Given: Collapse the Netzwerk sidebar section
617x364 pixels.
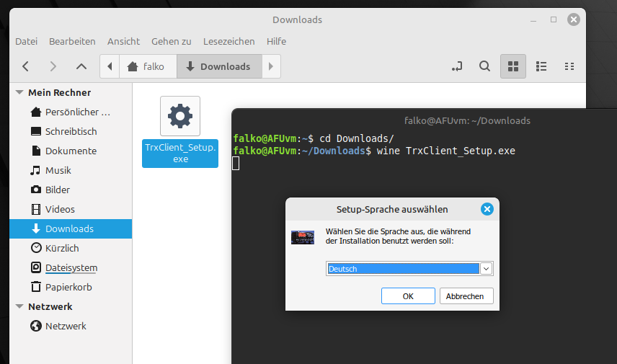Looking at the screenshot, I should click(x=19, y=307).
